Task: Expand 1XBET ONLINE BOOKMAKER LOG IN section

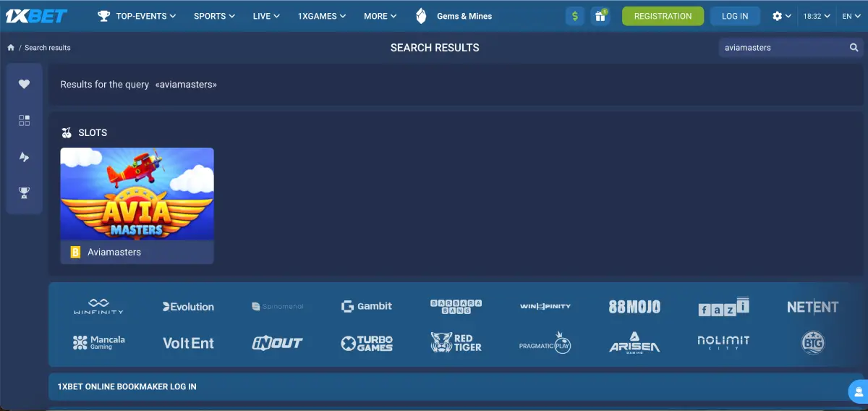Action: [456, 386]
